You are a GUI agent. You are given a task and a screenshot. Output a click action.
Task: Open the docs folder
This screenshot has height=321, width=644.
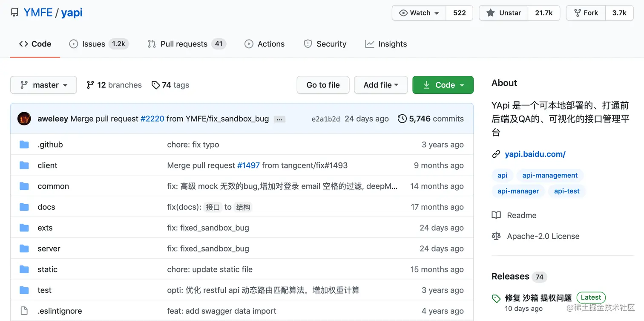pyautogui.click(x=46, y=207)
